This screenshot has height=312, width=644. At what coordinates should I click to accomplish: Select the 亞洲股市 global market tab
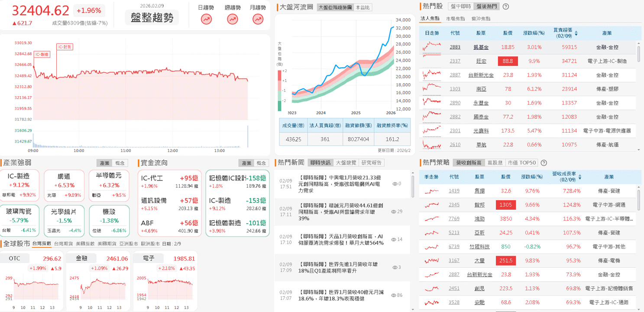pos(129,244)
